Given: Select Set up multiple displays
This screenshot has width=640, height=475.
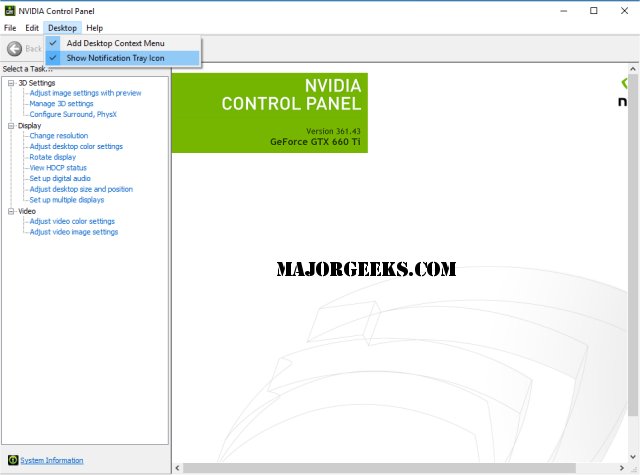Looking at the screenshot, I should click(67, 200).
